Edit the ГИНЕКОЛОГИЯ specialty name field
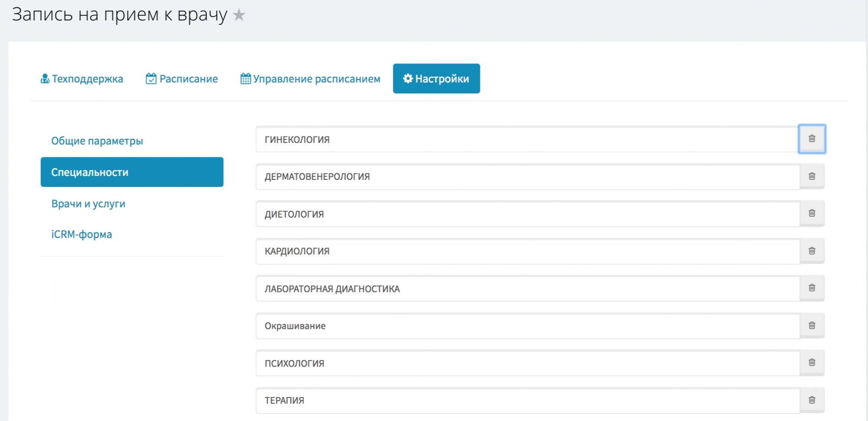The width and height of the screenshot is (868, 421). tap(527, 139)
